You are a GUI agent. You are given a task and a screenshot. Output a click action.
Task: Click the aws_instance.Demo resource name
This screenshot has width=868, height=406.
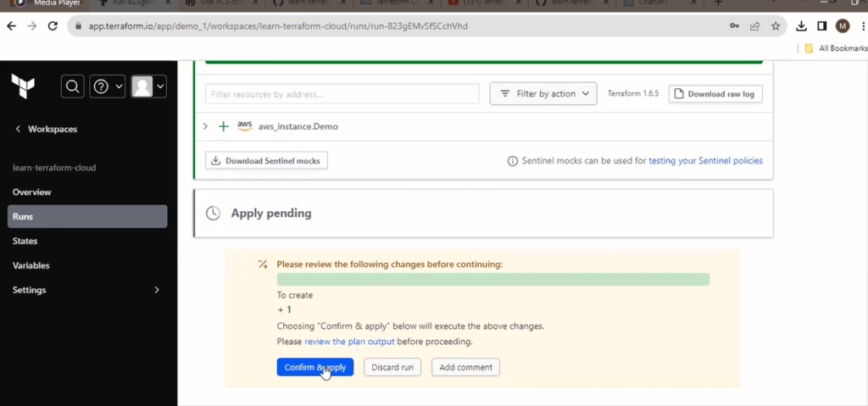pyautogui.click(x=298, y=127)
